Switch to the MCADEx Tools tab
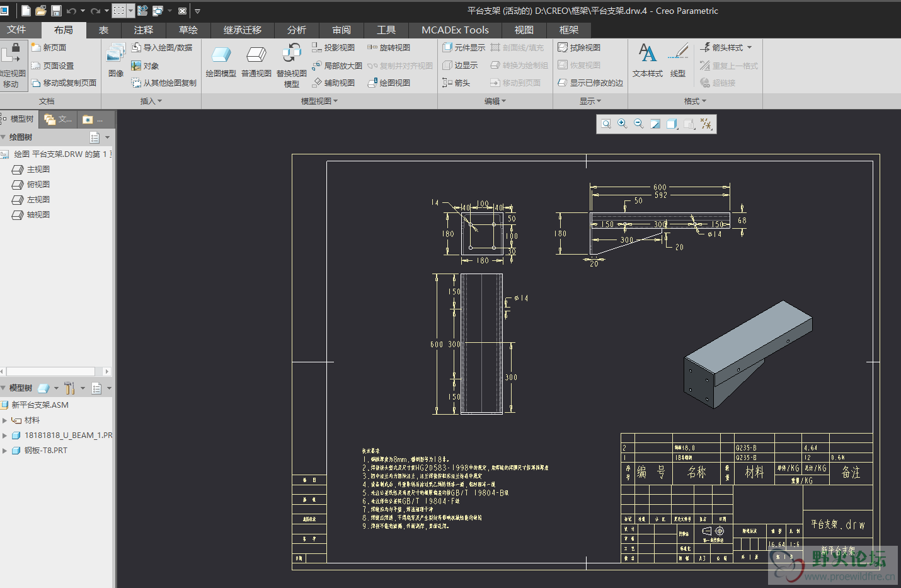 (455, 30)
